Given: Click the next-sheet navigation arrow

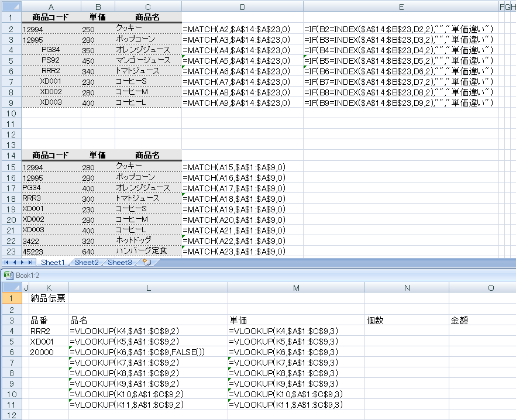Looking at the screenshot, I should 22,263.
